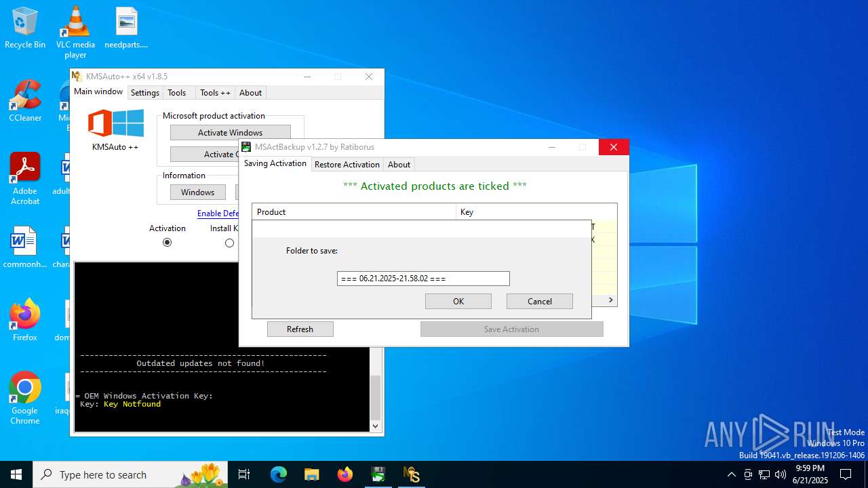Click Windows information button
Viewport: 868px width, 488px height.
point(197,192)
